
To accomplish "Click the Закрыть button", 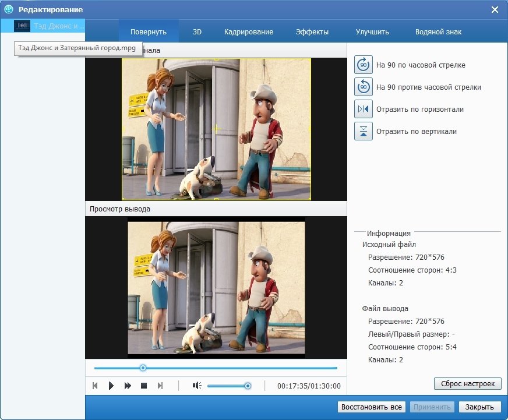I will point(479,407).
